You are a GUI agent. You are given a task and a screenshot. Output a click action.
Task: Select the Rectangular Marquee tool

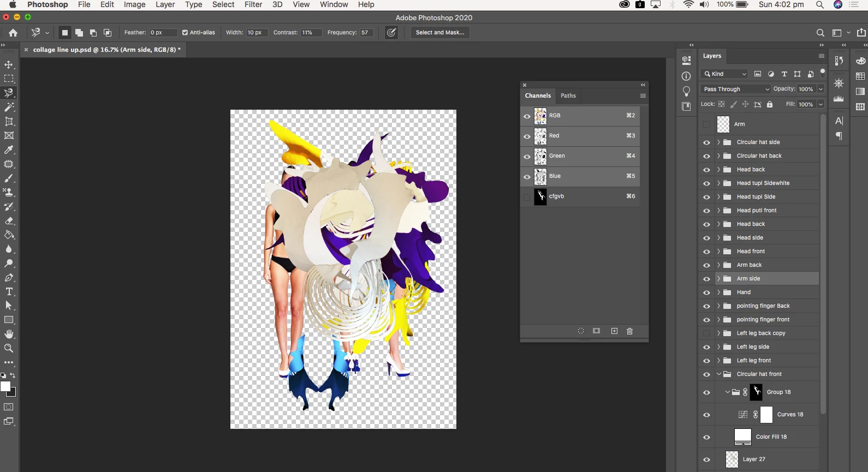(x=9, y=79)
